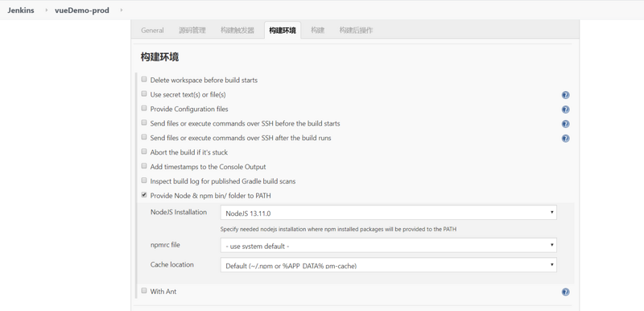Toggle Use secret text(s) or file(s) checkbox
Viewport: 644px width, 311px height.
click(144, 93)
